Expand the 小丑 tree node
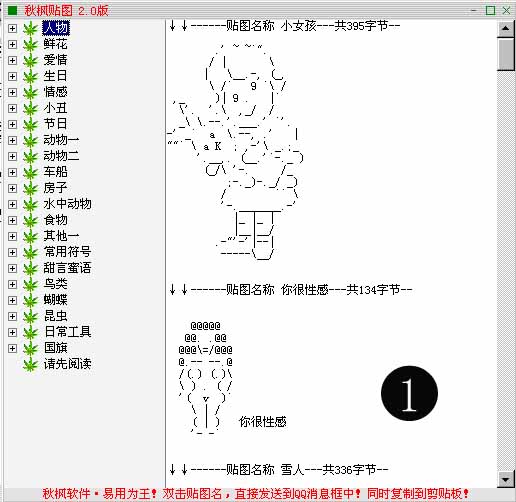This screenshot has height=502, width=516. [12, 108]
